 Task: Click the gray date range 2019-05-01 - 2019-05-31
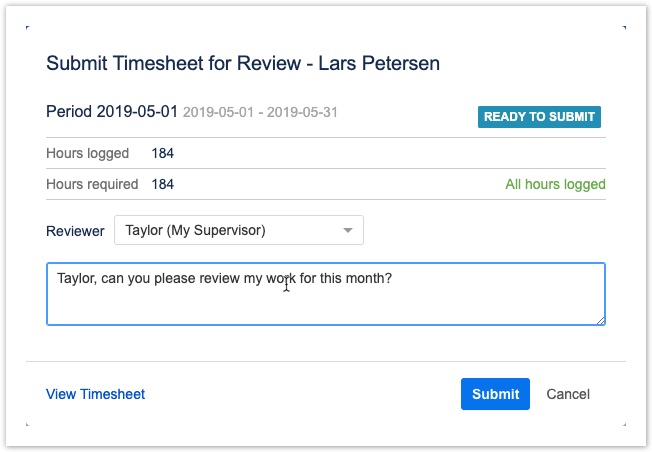coord(260,112)
